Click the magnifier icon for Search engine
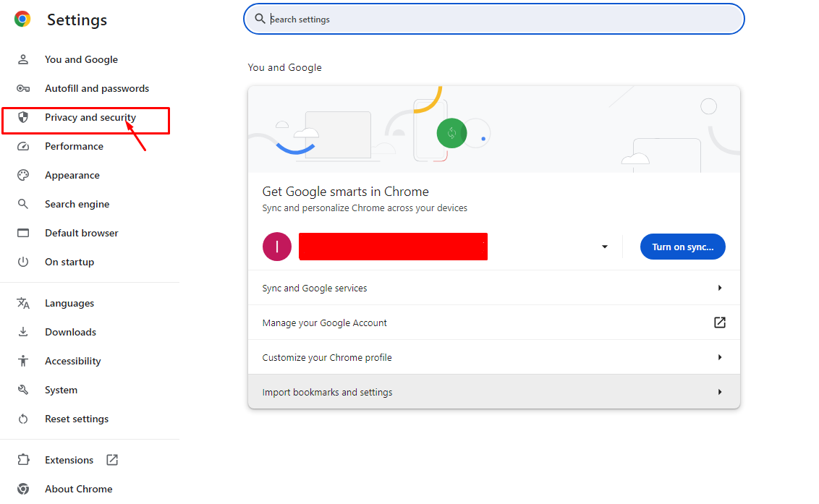Image resolution: width=819 pixels, height=504 pixels. click(23, 204)
